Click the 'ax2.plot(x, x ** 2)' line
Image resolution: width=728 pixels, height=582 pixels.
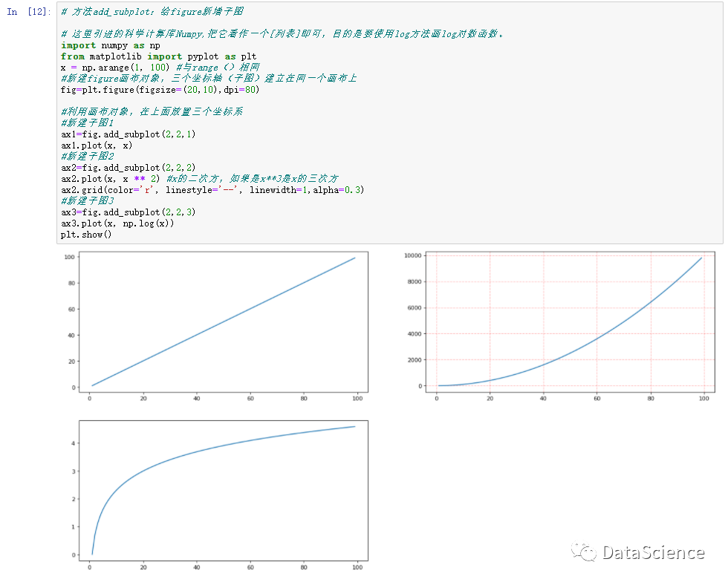[x=200, y=179]
